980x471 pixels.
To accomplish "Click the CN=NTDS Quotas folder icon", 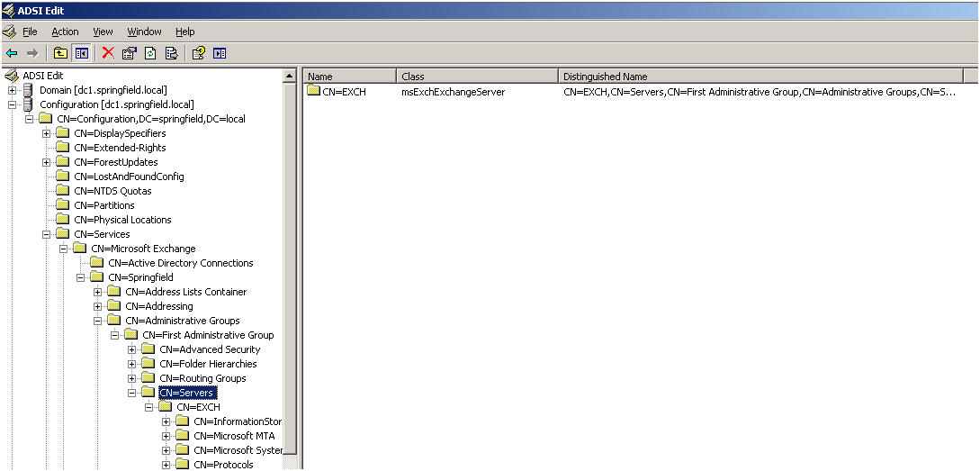I will 62,191.
